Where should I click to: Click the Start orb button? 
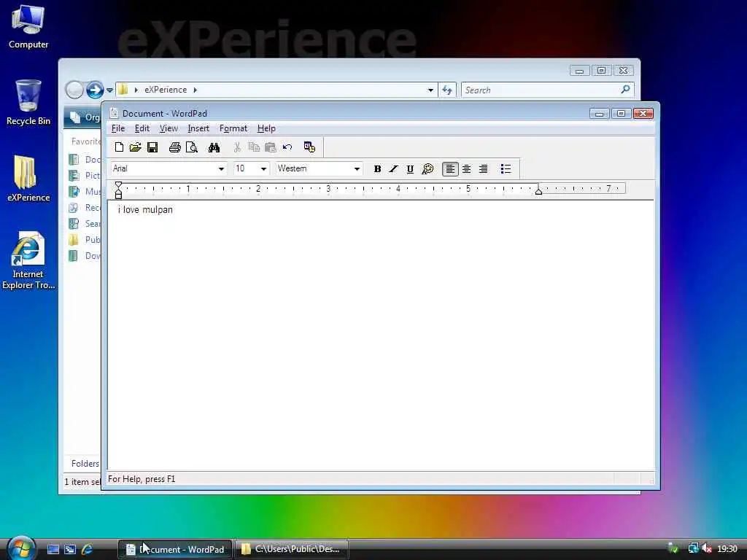coord(21,548)
